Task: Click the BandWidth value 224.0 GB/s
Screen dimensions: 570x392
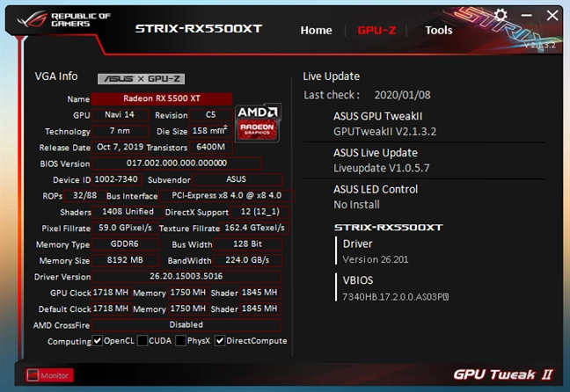Action: coord(247,260)
